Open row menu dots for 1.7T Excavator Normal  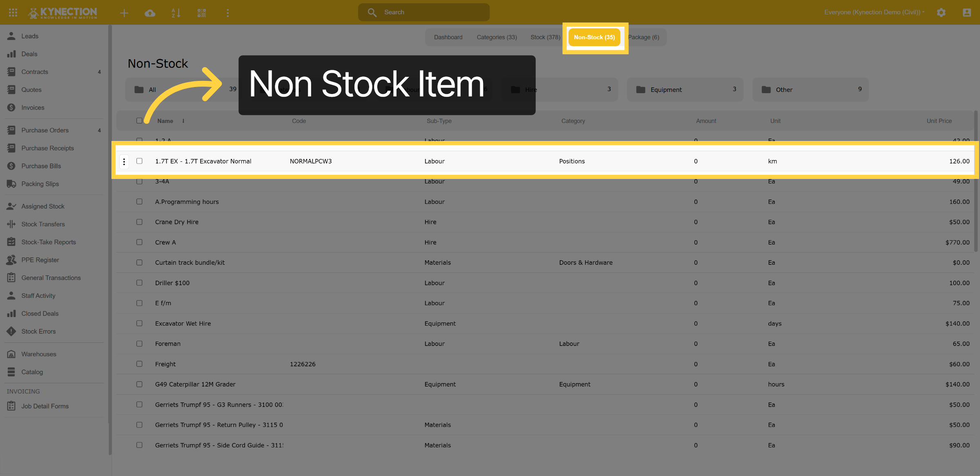(124, 162)
